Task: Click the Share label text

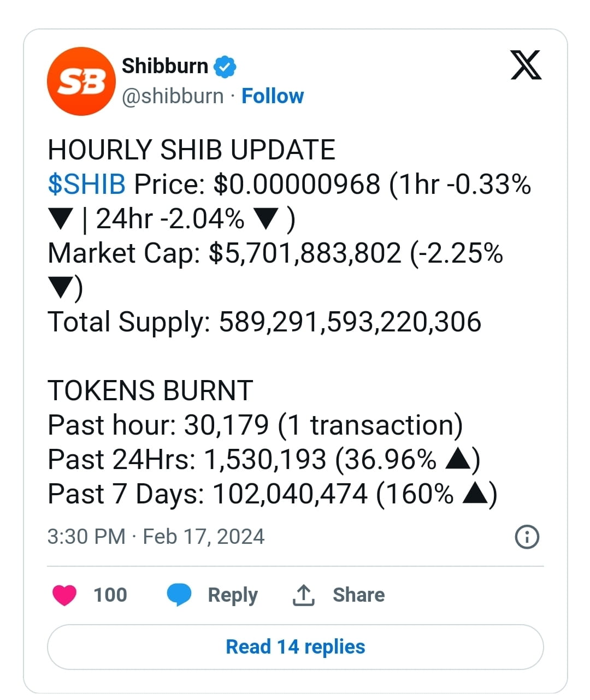Action: point(358,595)
